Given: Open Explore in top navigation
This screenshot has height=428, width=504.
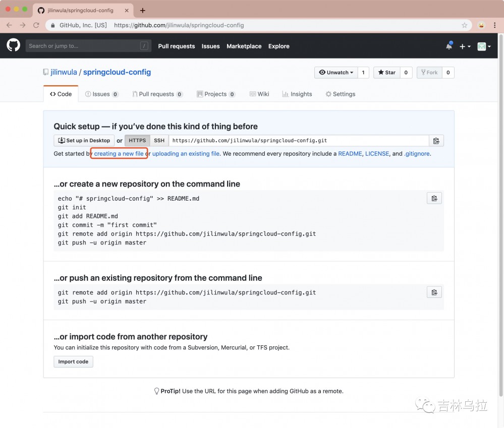Looking at the screenshot, I should click(x=278, y=46).
